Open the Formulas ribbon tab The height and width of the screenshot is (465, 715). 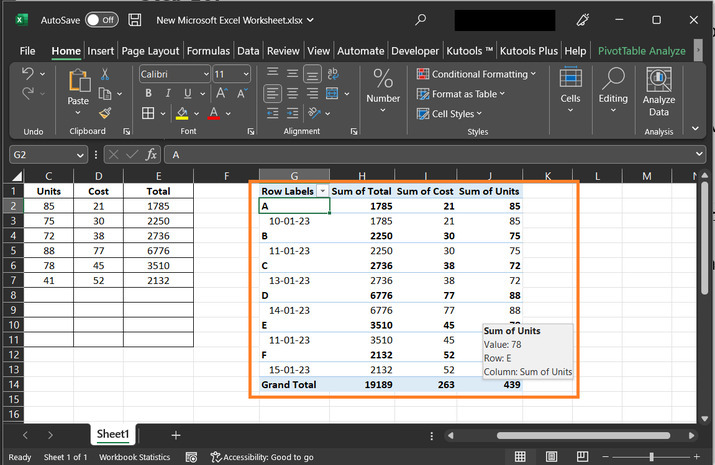coord(210,51)
